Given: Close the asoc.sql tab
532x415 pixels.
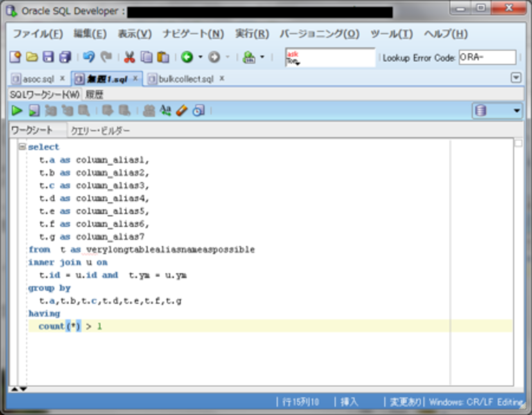Looking at the screenshot, I should [62, 78].
